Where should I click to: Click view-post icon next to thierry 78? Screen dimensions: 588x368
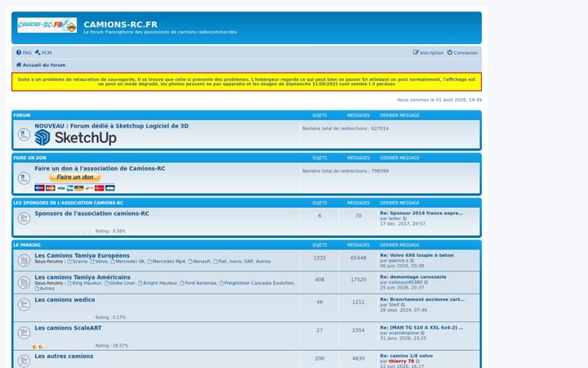pyautogui.click(x=418, y=361)
